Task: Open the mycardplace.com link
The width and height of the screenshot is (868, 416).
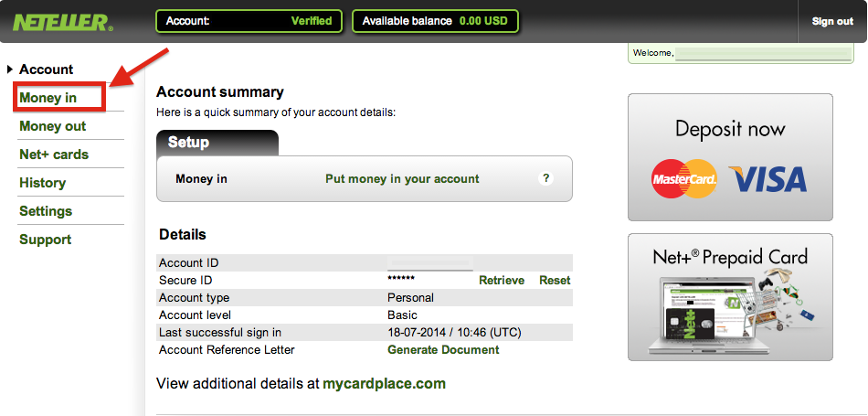Action: [x=384, y=383]
